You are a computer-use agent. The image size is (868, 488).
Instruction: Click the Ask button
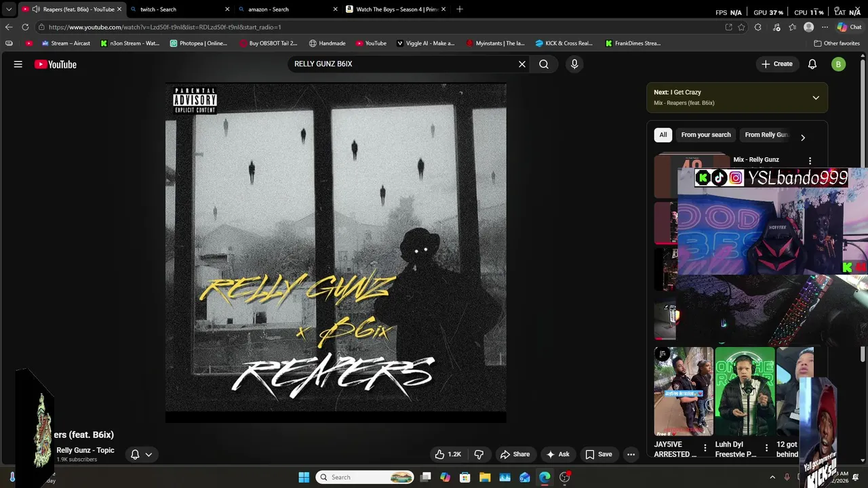point(557,454)
